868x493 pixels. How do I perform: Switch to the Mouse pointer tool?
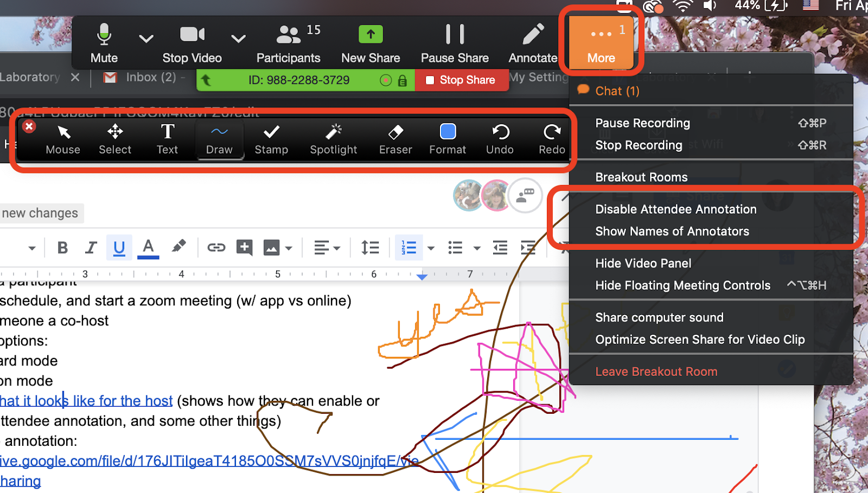pyautogui.click(x=63, y=139)
